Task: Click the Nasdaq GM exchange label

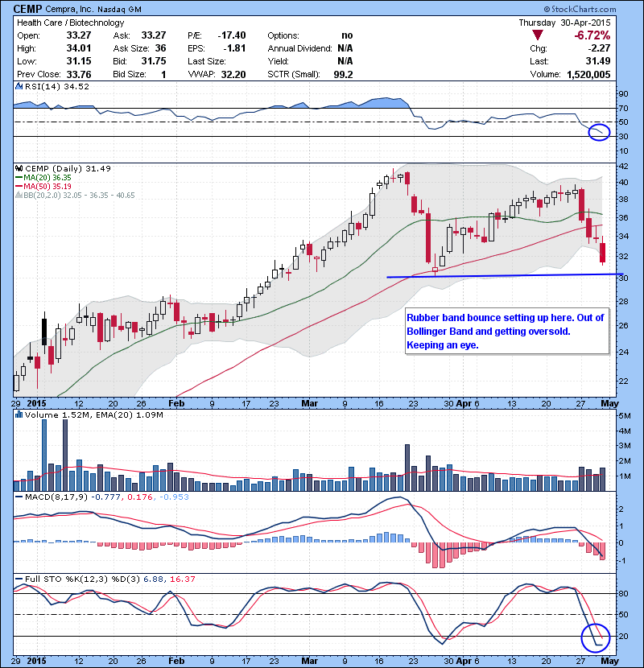Action: point(119,10)
